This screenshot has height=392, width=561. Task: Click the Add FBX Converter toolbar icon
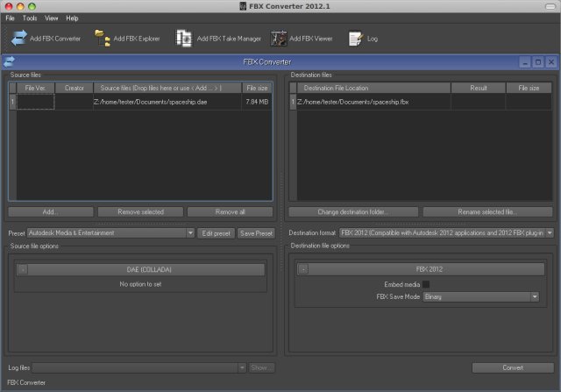(18, 38)
